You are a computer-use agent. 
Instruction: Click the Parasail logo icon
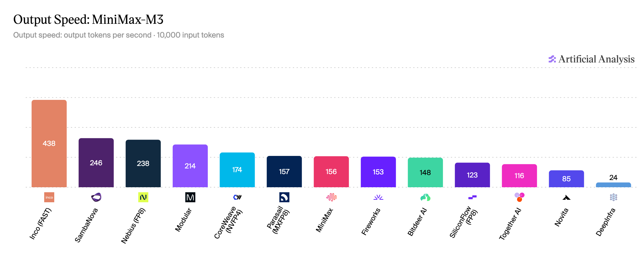pyautogui.click(x=284, y=197)
